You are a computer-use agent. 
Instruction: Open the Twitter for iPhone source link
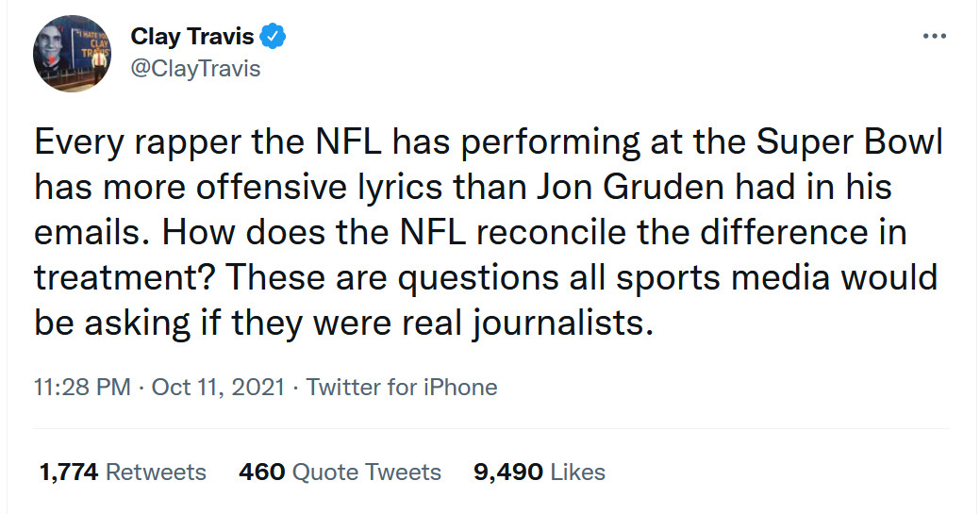(x=402, y=387)
